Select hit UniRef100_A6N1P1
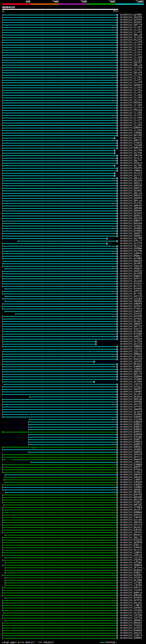This screenshot has height=644, width=146. [x=131, y=236]
